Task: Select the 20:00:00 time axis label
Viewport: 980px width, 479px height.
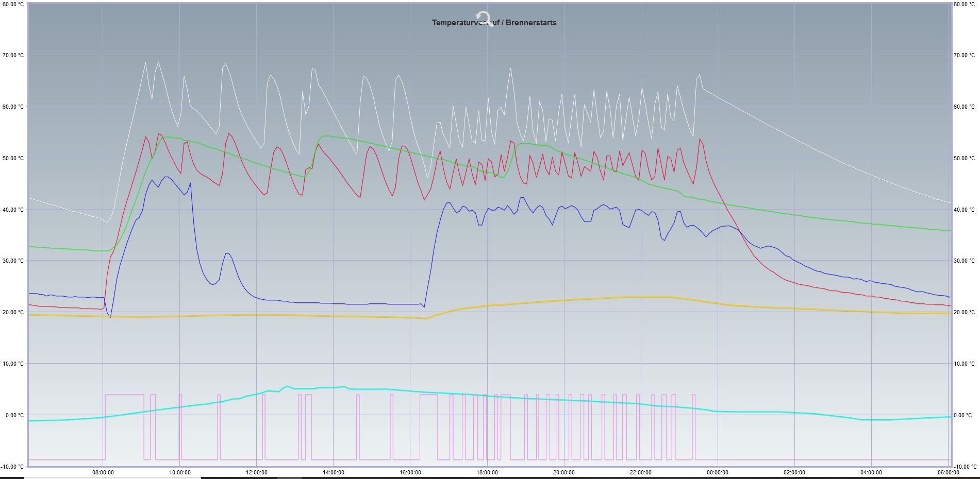Action: [564, 472]
